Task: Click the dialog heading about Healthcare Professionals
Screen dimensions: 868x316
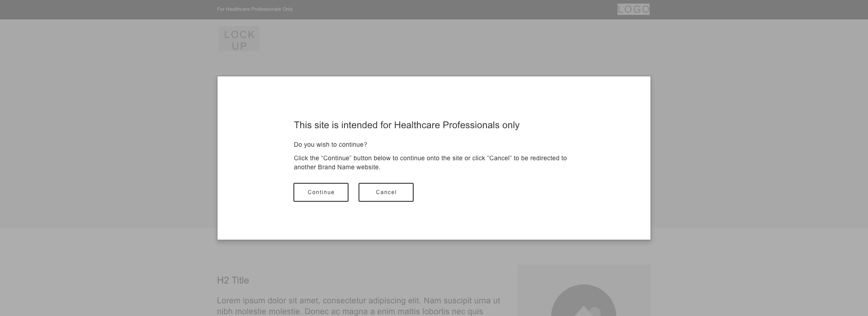Action: click(406, 125)
